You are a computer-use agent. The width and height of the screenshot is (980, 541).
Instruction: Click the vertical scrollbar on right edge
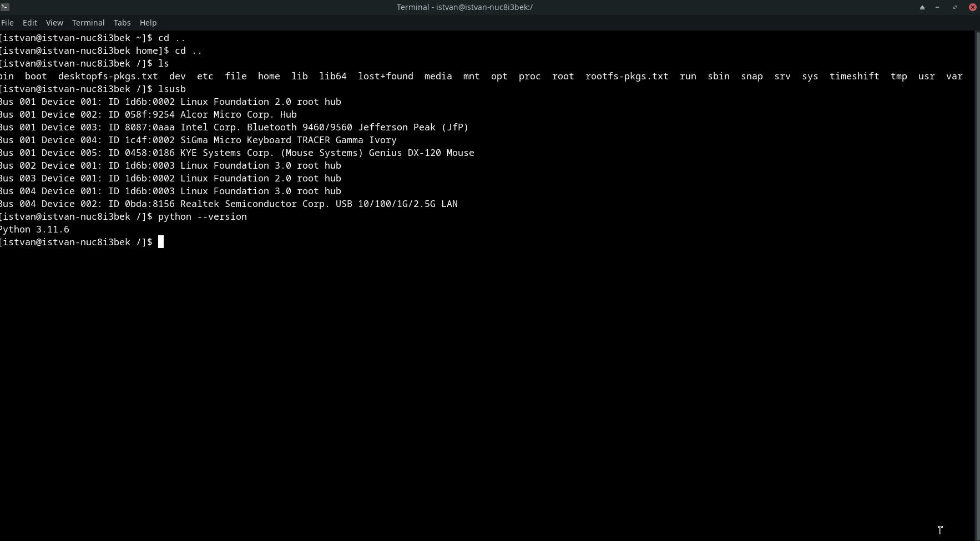tap(977, 277)
